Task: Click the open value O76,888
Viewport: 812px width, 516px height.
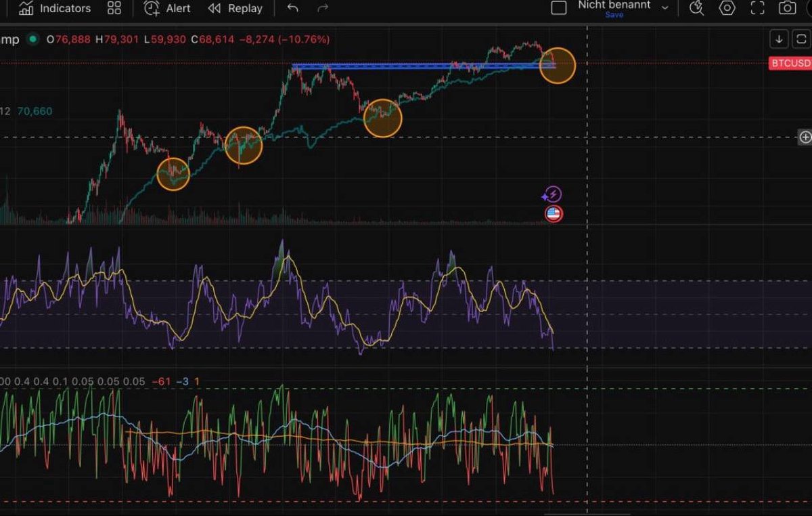Action: tap(68, 40)
